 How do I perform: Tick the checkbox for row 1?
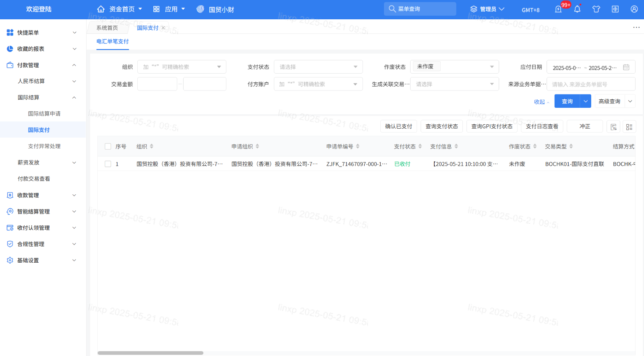coord(108,164)
